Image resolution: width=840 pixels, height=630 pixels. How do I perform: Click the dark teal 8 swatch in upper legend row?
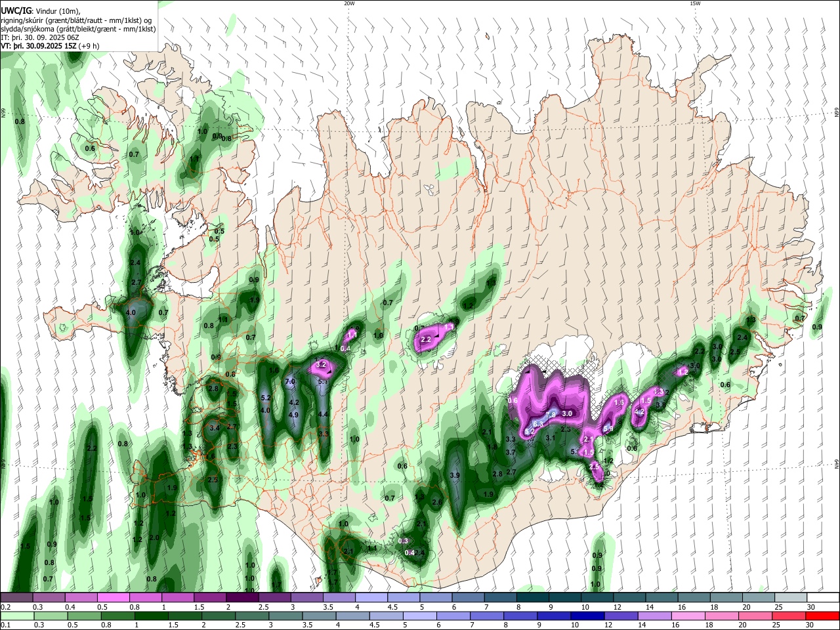[x=533, y=597]
